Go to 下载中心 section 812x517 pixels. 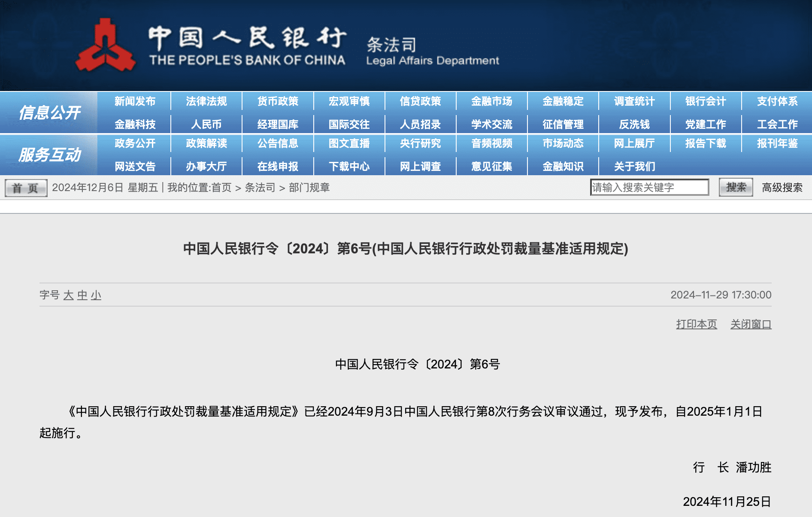(x=349, y=167)
